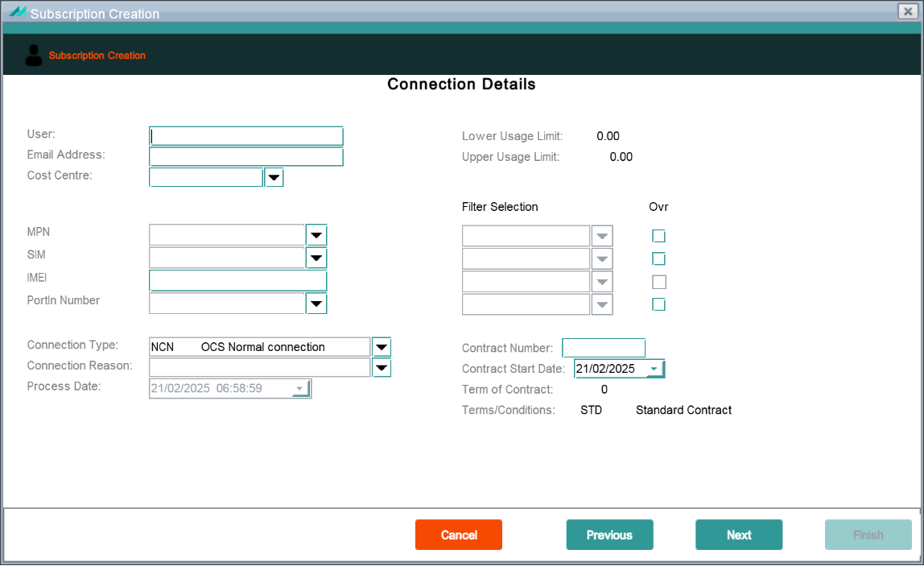This screenshot has height=566, width=924.
Task: Expand the MPN dropdown list
Action: pos(316,235)
